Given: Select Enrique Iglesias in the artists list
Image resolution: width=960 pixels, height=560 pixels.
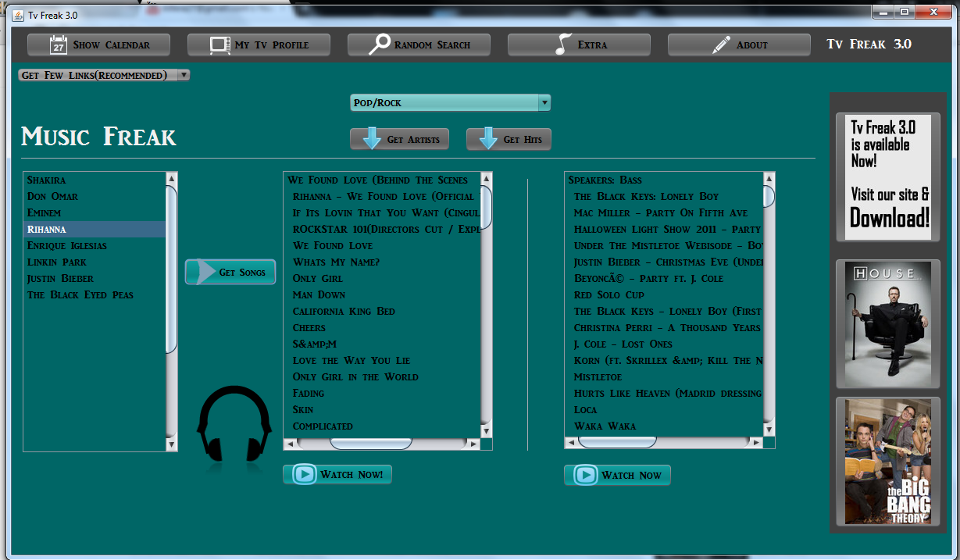Looking at the screenshot, I should click(x=95, y=245).
